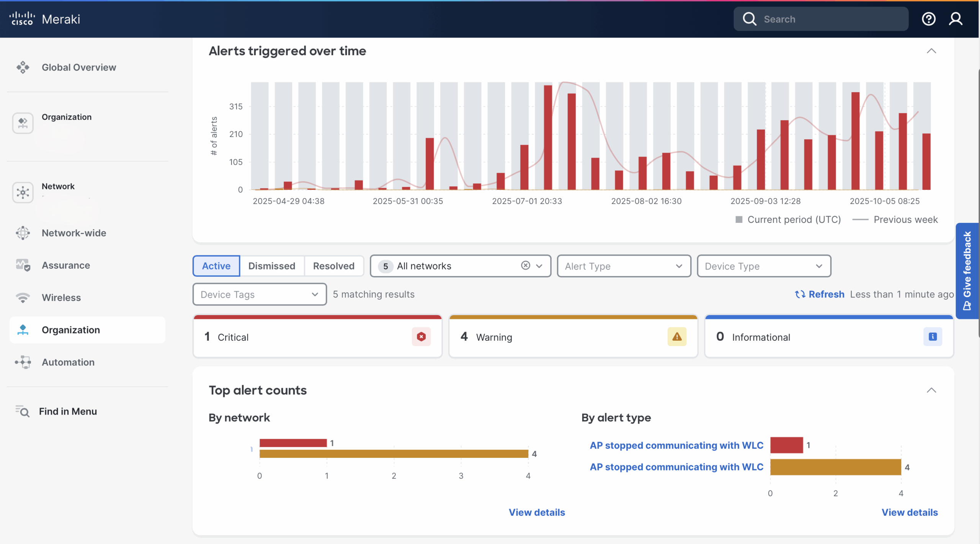Click the help question mark icon
The width and height of the screenshot is (980, 544).
tap(928, 19)
